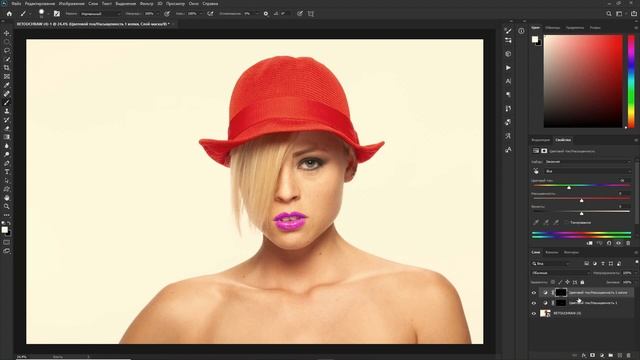Select the top Hue/Saturation copy layer mask

561,292
